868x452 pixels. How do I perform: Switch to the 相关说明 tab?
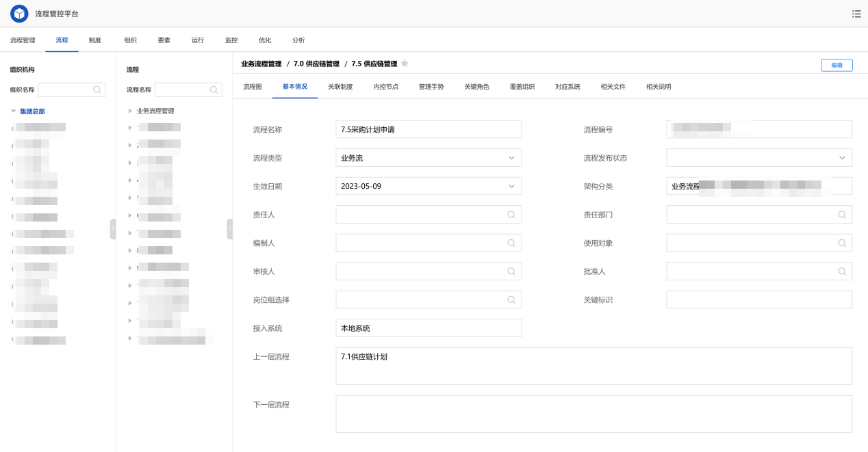pos(659,87)
